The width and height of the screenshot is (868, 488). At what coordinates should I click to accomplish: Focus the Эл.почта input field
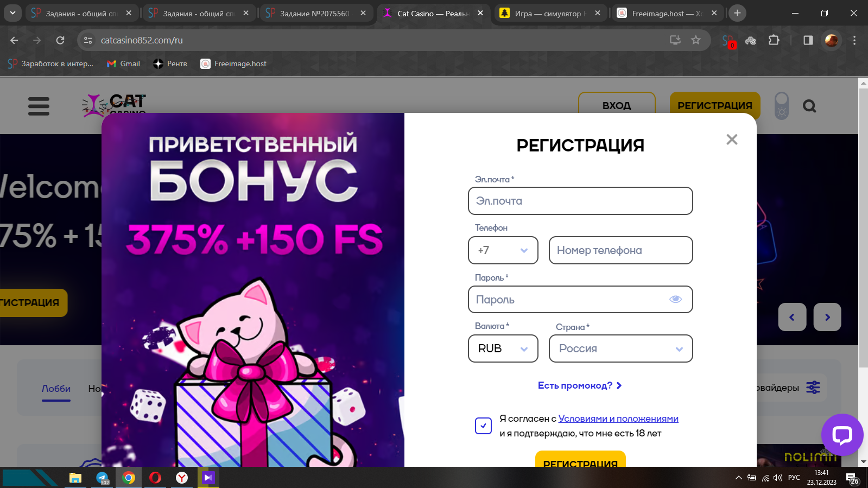pyautogui.click(x=580, y=201)
